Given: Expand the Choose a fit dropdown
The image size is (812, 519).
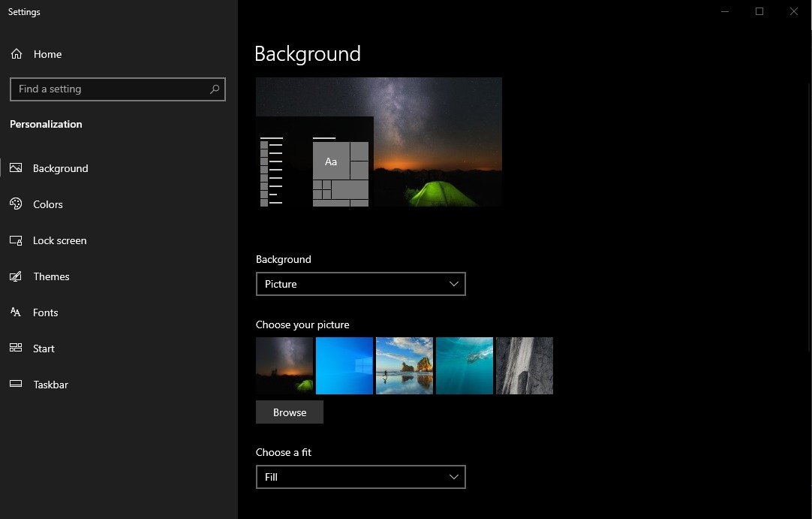Looking at the screenshot, I should [x=360, y=477].
